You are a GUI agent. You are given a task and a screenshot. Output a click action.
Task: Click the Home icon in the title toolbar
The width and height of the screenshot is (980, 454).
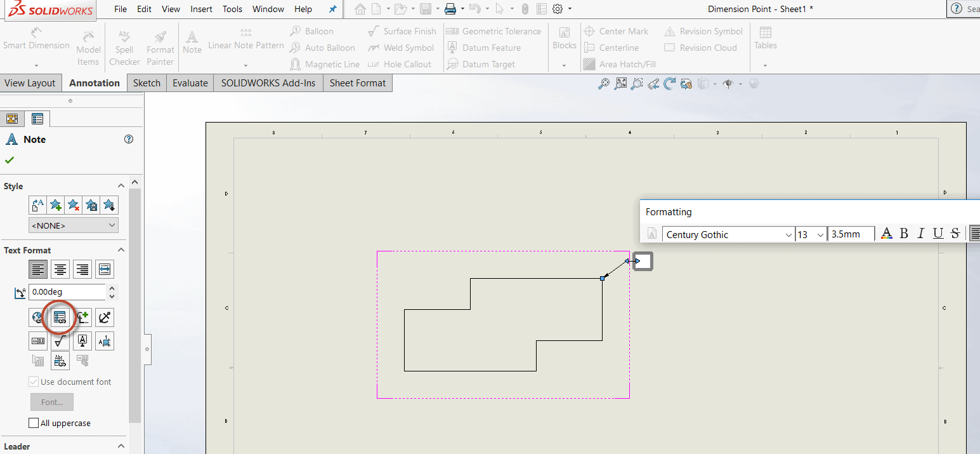(x=360, y=9)
